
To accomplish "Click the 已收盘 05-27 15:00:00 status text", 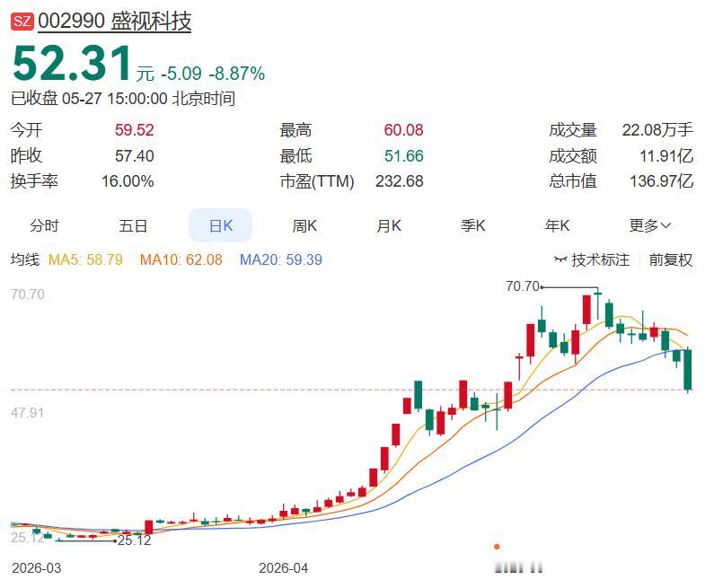I will coord(123,98).
